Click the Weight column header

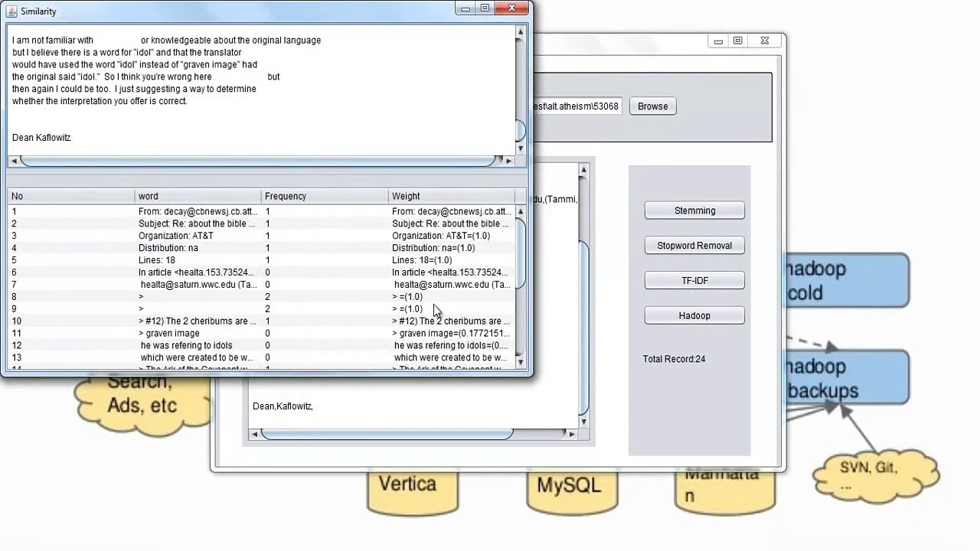click(x=452, y=196)
